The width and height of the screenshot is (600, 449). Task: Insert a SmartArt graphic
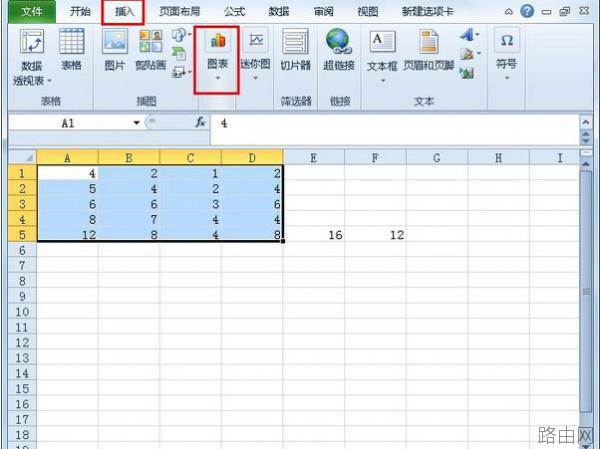coord(179,53)
